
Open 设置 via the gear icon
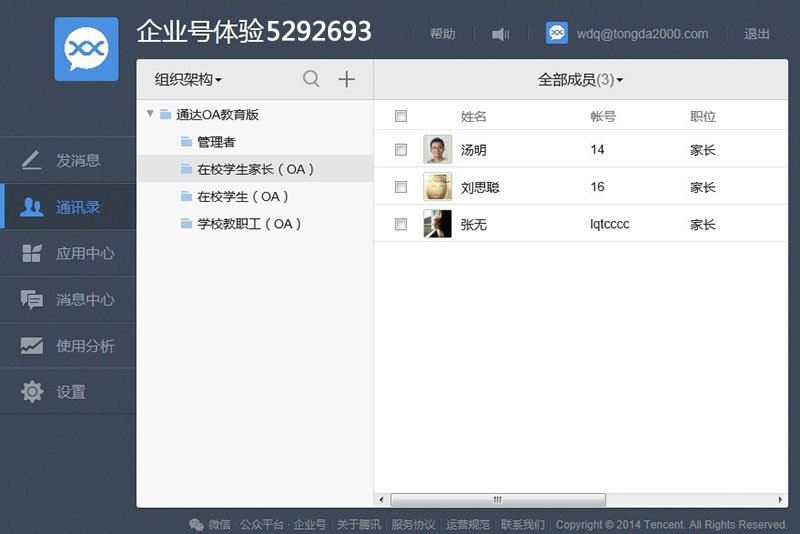coord(33,392)
